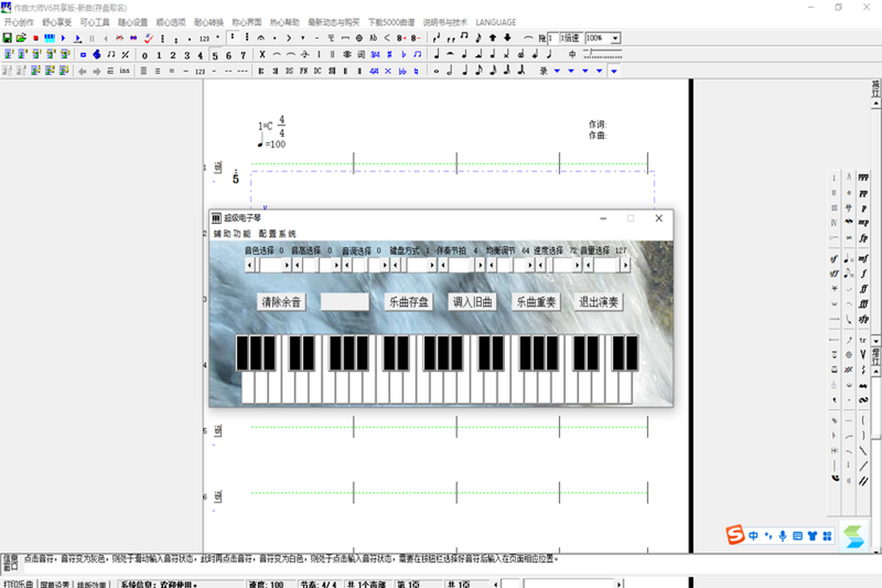Click the blue 4/4 time signature icon
882x588 pixels.
tap(374, 71)
